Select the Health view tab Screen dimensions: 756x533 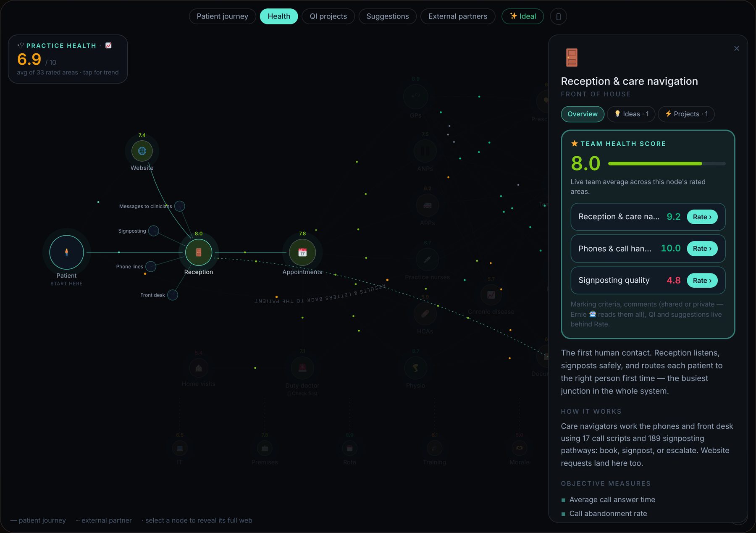point(279,16)
